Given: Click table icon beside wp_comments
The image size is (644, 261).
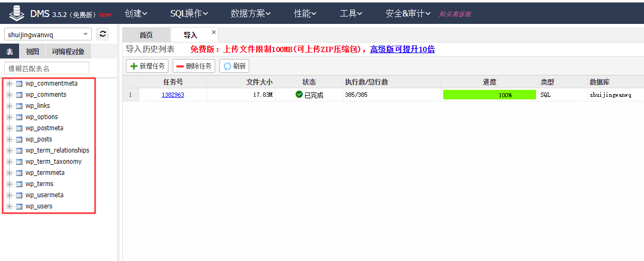Looking at the screenshot, I should click(x=19, y=95).
